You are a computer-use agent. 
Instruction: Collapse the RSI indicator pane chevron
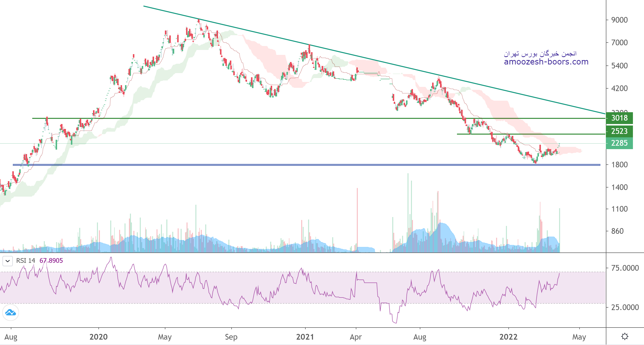coord(8,261)
